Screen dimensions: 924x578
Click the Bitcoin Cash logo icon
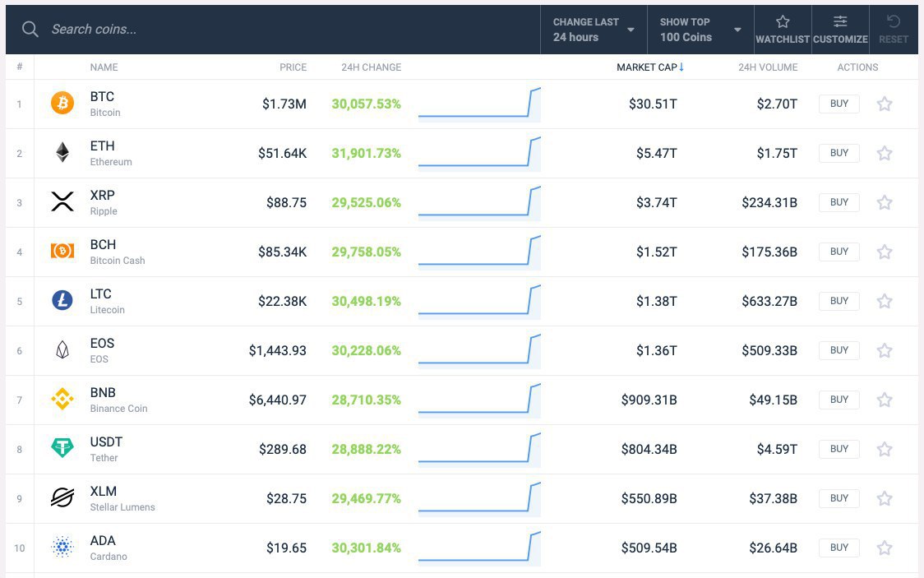62,252
